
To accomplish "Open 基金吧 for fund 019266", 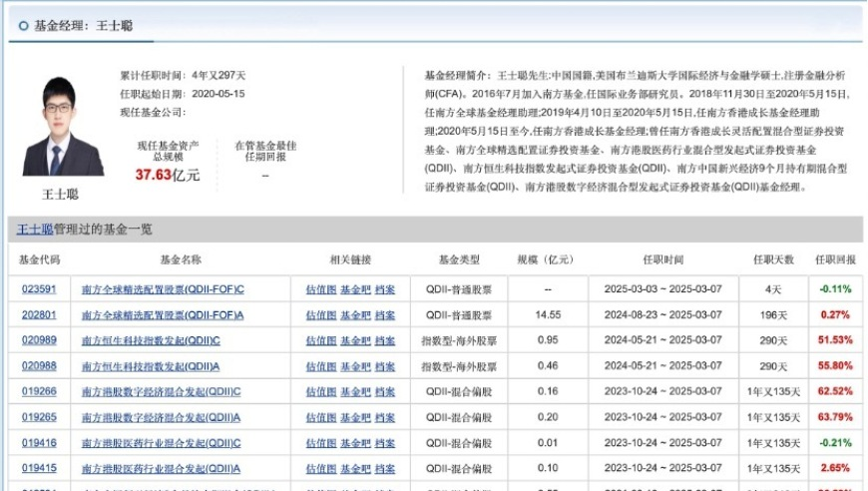I will coord(355,392).
